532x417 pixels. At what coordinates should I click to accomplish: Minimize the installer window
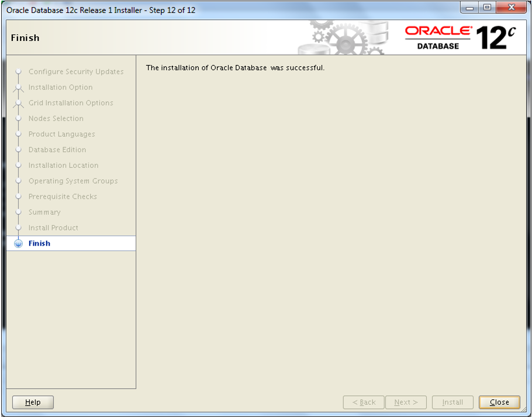click(469, 8)
